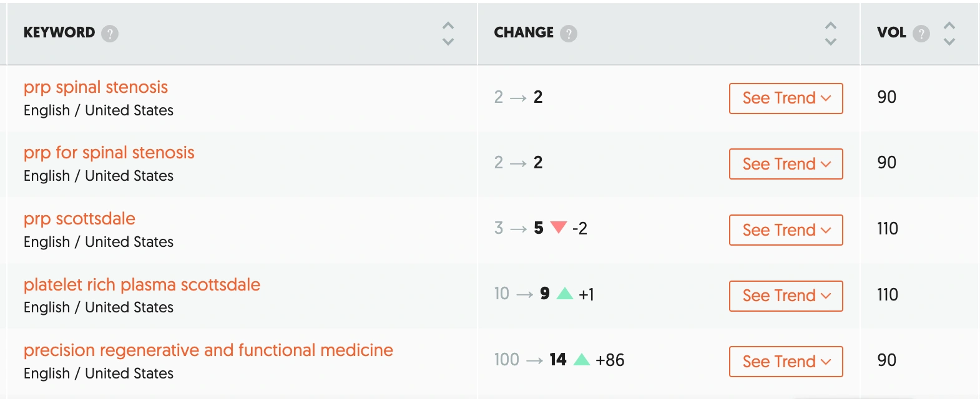Click the KEYWORD column header label

click(x=59, y=32)
